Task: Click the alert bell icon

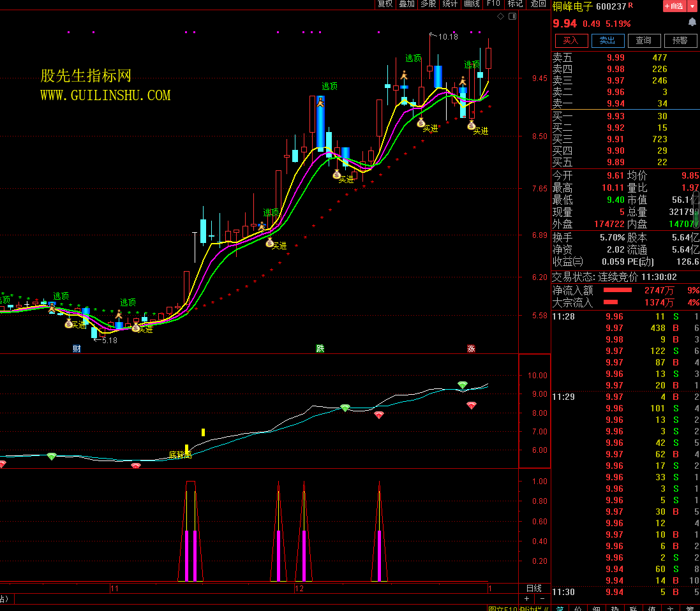Action: tap(692, 22)
